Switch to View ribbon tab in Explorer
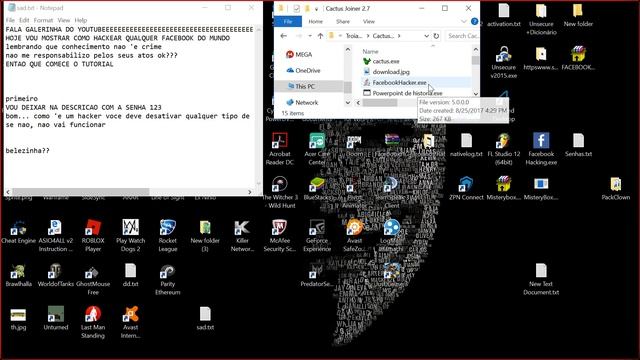640x360 pixels. click(x=369, y=22)
